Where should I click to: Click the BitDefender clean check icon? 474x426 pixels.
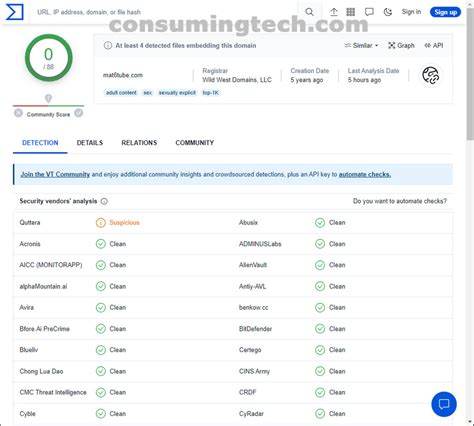[320, 329]
